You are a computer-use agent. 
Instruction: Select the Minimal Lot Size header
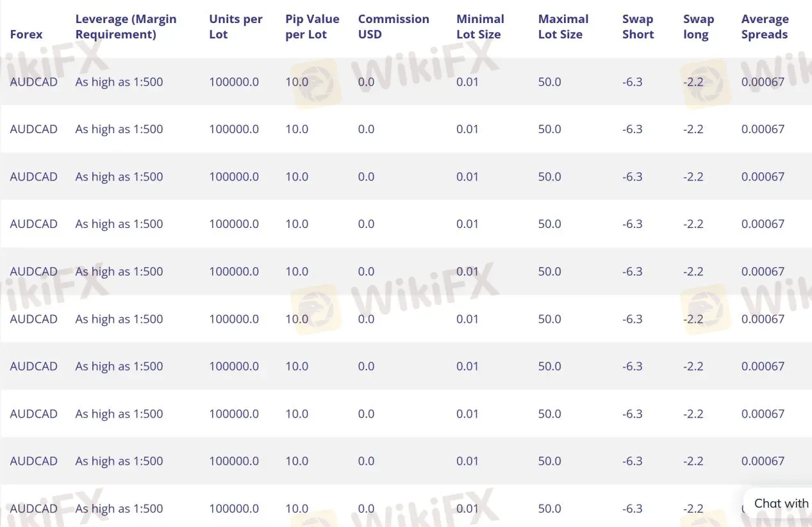(x=480, y=27)
